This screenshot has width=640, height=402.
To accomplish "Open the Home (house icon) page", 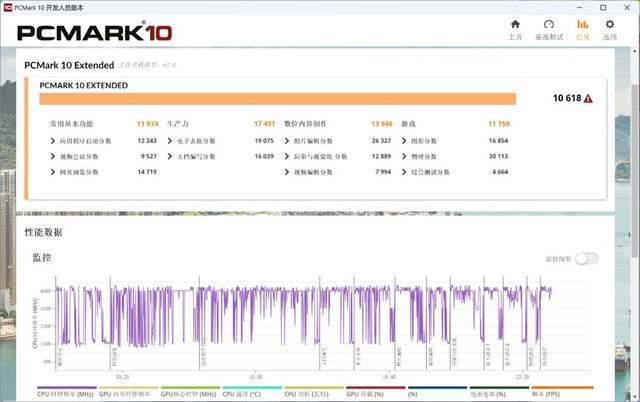I will tap(515, 29).
